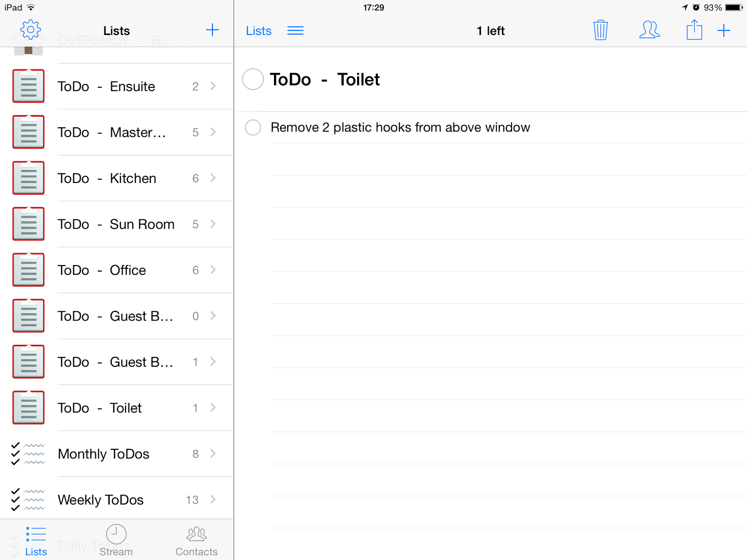Viewport: 747px width, 560px height.
Task: Tap the 'Remove 2 plastic hooks from above window' text
Action: coord(401,127)
